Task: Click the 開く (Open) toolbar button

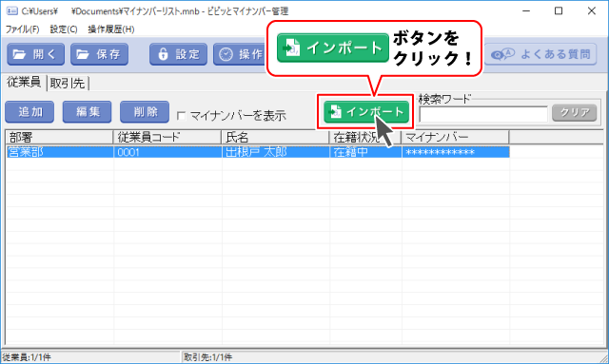Action: pos(36,54)
